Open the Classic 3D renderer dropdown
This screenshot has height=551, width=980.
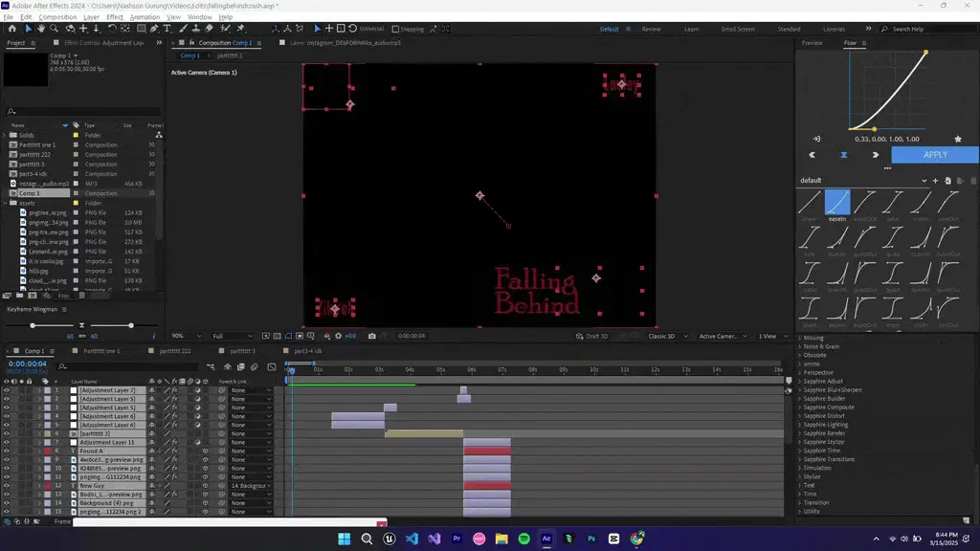[x=667, y=336]
